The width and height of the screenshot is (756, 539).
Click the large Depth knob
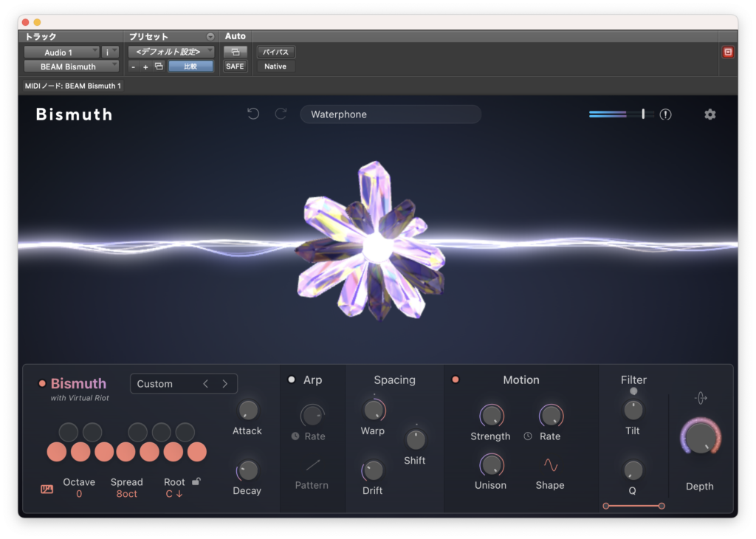point(700,437)
